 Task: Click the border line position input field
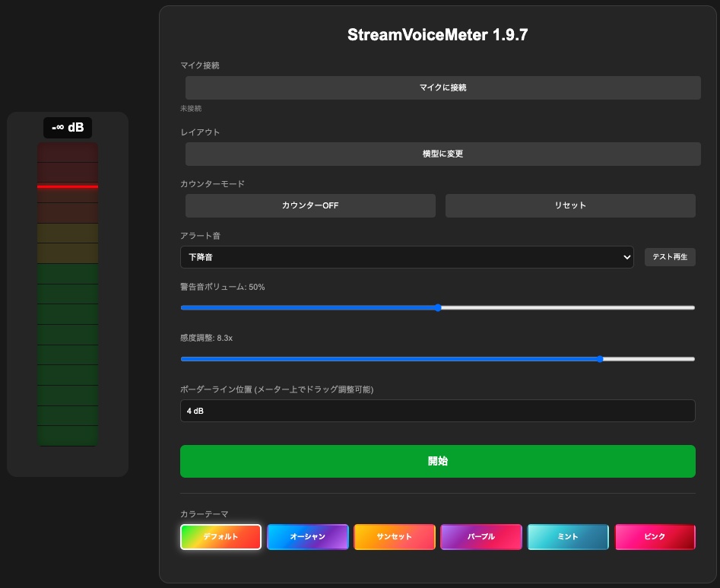point(437,410)
